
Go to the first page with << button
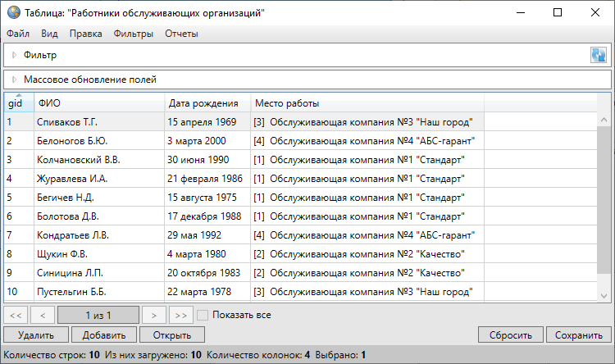point(16,314)
